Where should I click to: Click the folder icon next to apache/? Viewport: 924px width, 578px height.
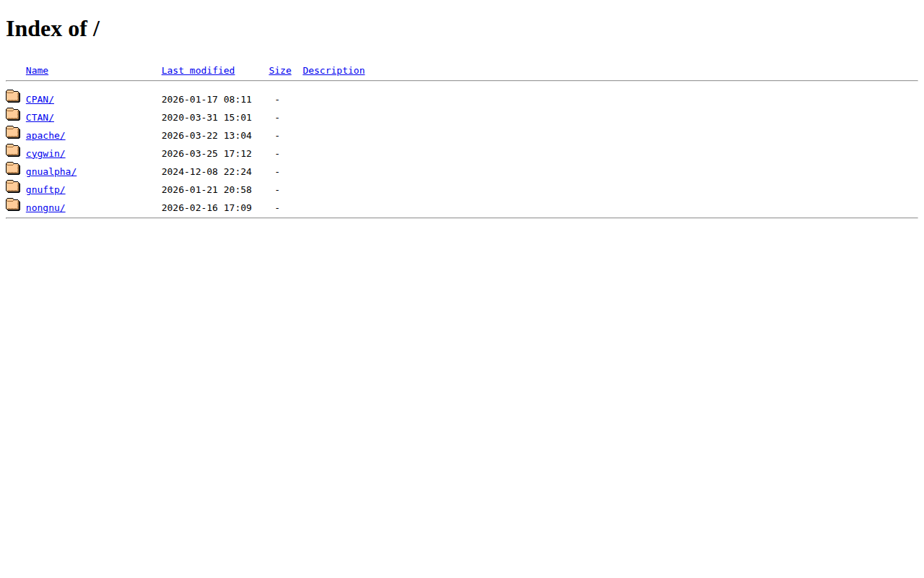(x=13, y=133)
